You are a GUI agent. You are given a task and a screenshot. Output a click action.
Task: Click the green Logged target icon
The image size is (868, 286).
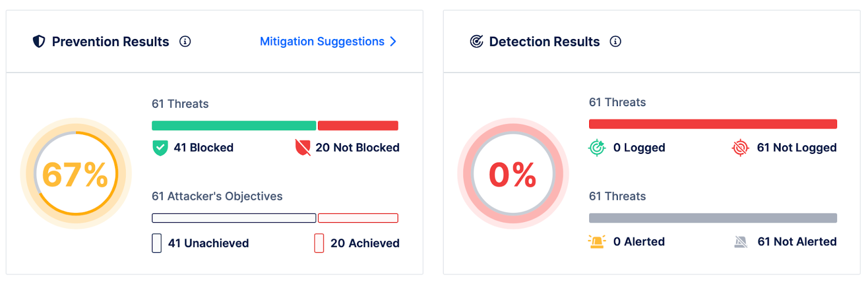coord(597,147)
